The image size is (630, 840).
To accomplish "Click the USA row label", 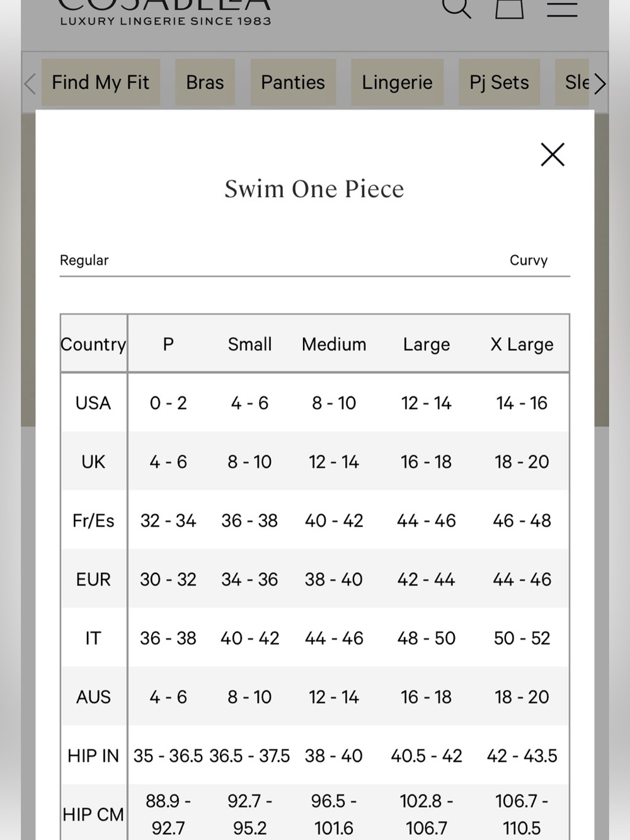I will click(x=93, y=403).
